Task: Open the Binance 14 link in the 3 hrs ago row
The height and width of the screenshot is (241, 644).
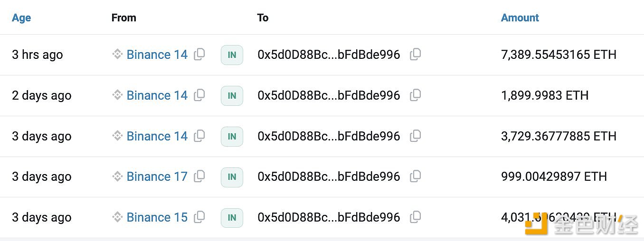Action: pos(157,55)
